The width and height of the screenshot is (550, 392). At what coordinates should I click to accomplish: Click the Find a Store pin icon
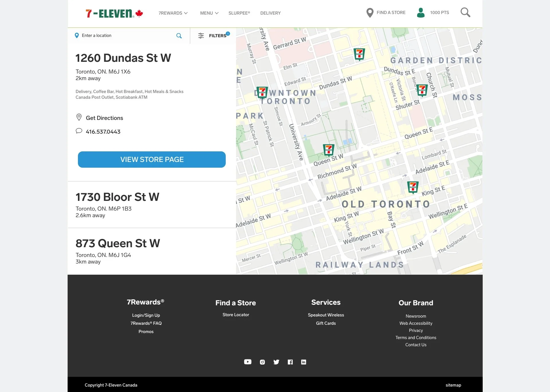click(370, 13)
